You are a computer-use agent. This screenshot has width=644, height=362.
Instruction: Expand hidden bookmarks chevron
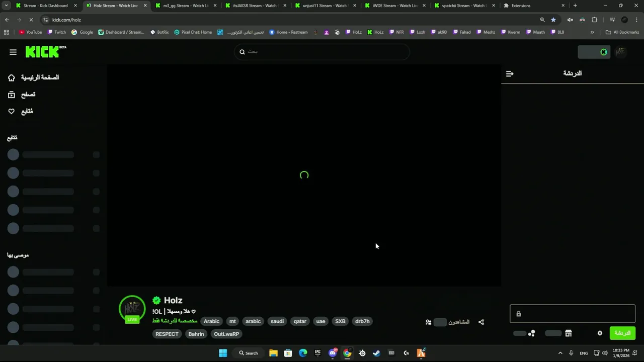[x=592, y=32]
